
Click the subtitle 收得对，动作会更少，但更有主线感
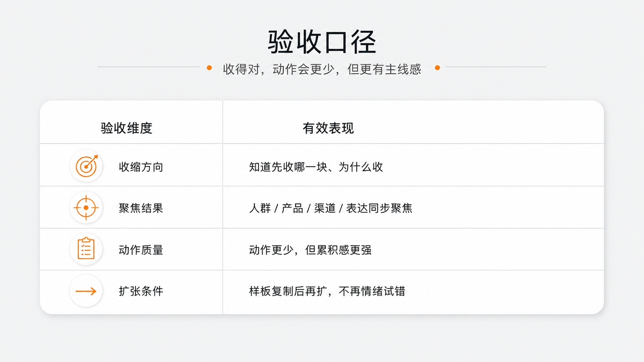[322, 69]
